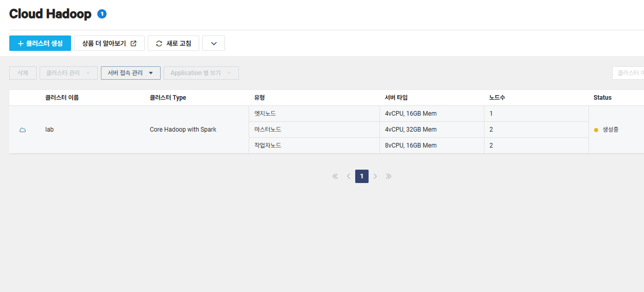
Task: Go to previous page with left arrow
Action: 349,176
